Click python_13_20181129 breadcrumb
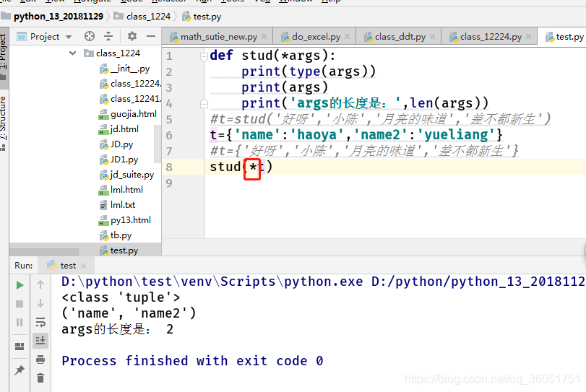Screen dimensions: 586x392 (x=59, y=17)
